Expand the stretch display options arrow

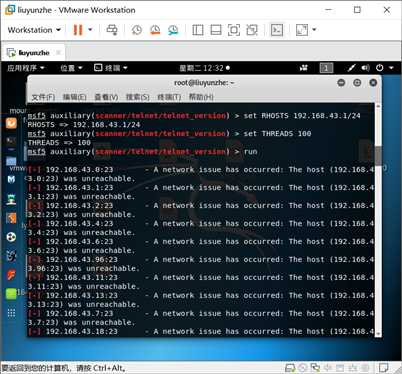(x=314, y=30)
